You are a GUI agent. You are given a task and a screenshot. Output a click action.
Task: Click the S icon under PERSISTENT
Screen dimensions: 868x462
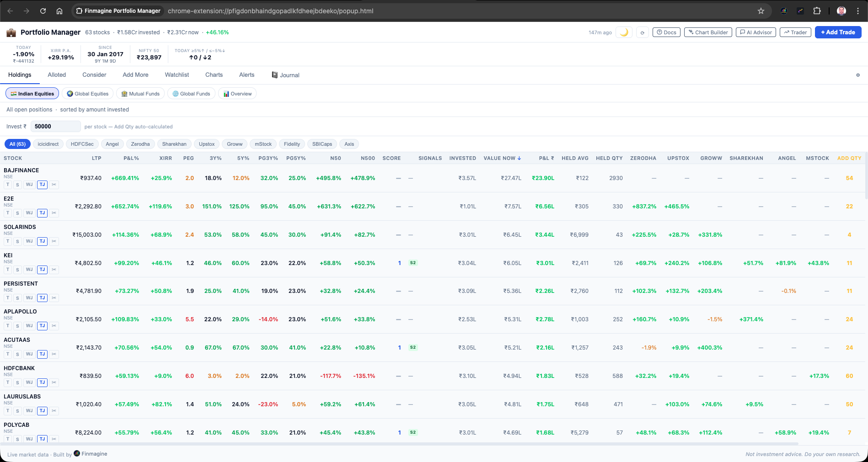coord(17,297)
